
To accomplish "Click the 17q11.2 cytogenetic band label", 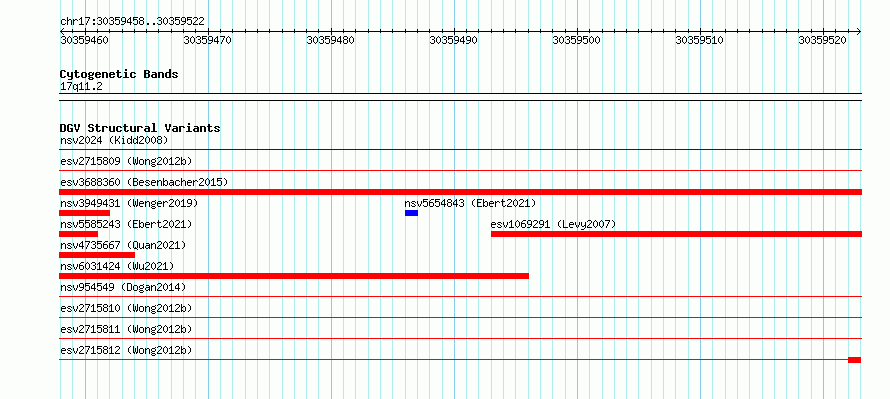I will click(x=81, y=87).
